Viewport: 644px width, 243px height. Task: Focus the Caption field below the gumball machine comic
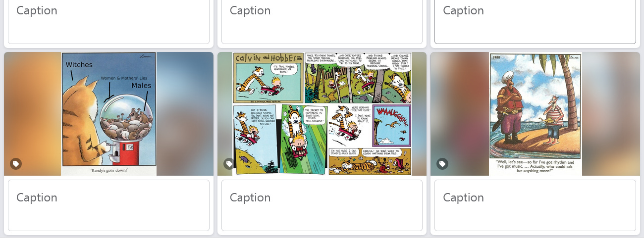tap(108, 205)
